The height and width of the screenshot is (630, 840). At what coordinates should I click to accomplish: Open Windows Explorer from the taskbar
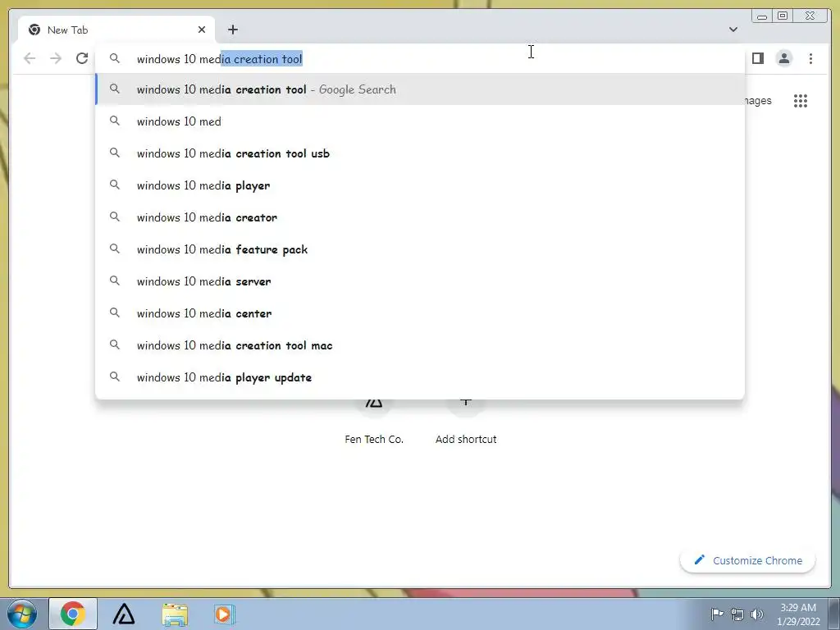point(176,614)
